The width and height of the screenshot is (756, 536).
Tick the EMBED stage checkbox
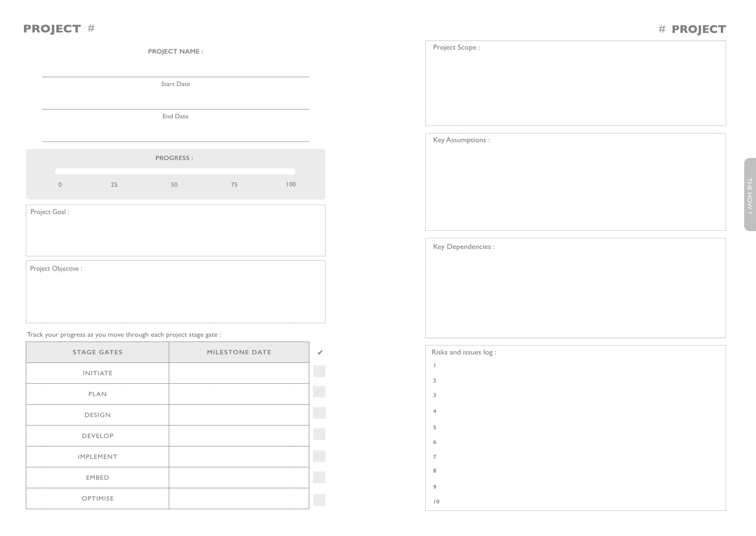[319, 477]
